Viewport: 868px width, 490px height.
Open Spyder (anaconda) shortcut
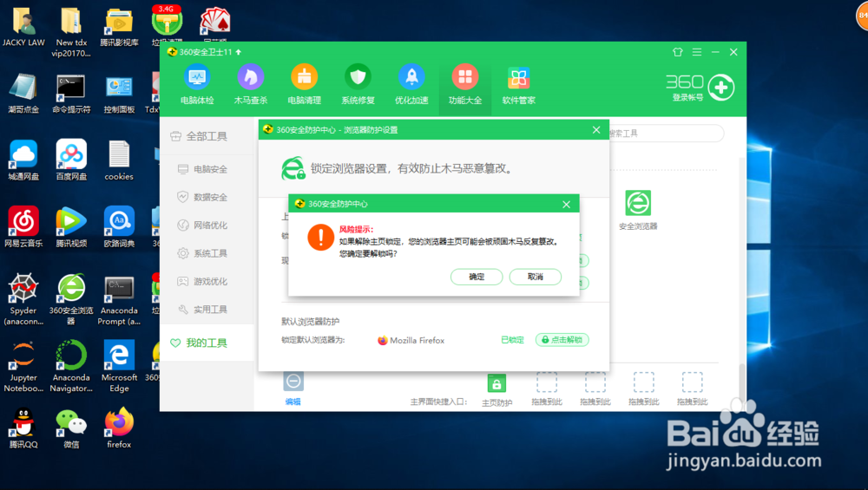coord(23,299)
